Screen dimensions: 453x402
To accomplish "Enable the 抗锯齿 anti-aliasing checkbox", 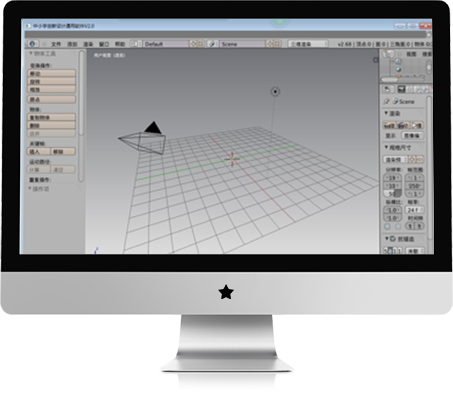I will 393,239.
